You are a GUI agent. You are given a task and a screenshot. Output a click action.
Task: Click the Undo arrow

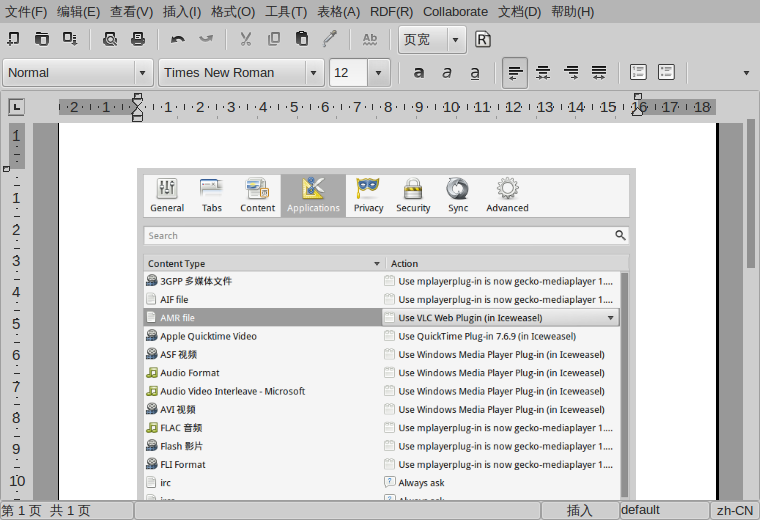click(x=178, y=39)
